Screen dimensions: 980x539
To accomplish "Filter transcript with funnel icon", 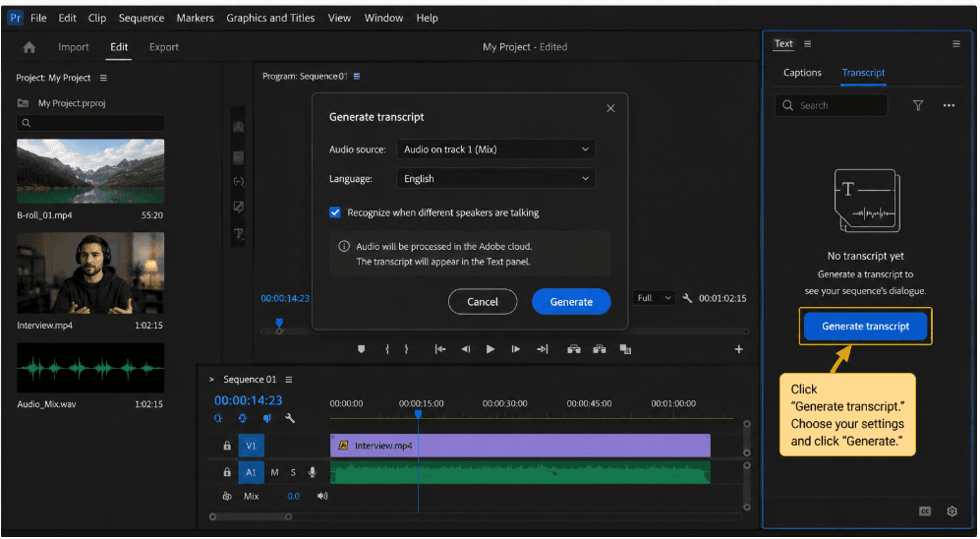I will (918, 105).
